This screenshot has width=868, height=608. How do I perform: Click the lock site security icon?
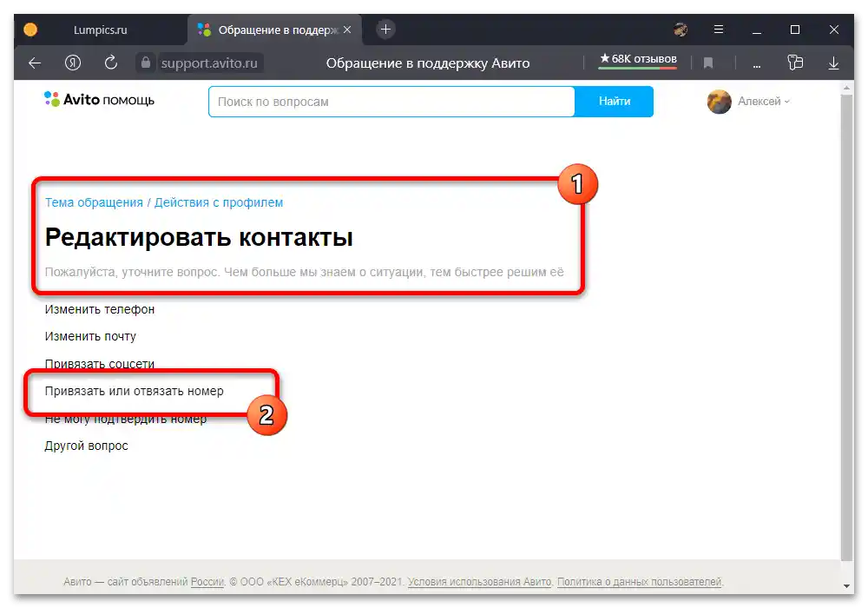146,63
